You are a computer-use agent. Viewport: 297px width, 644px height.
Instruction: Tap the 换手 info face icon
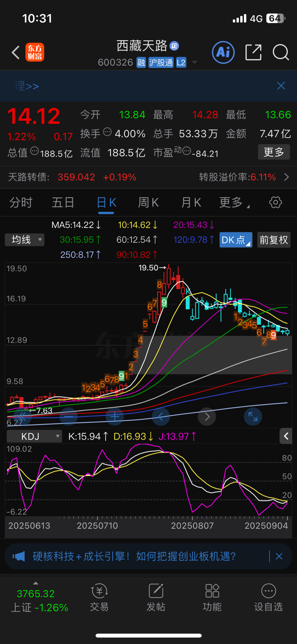point(108,132)
